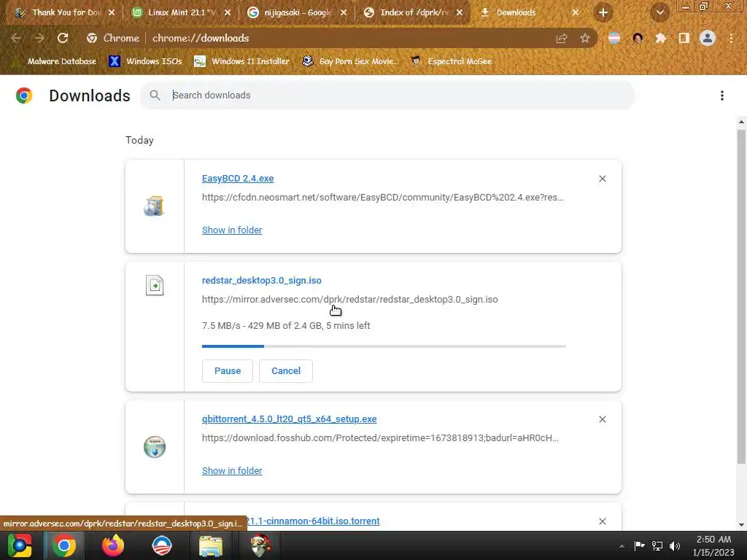Click the Today date heading
This screenshot has width=747, height=560.
(x=139, y=141)
